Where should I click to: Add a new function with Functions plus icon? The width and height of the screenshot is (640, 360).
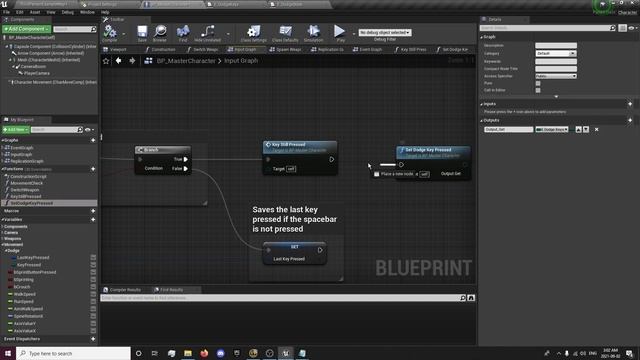tap(93, 169)
